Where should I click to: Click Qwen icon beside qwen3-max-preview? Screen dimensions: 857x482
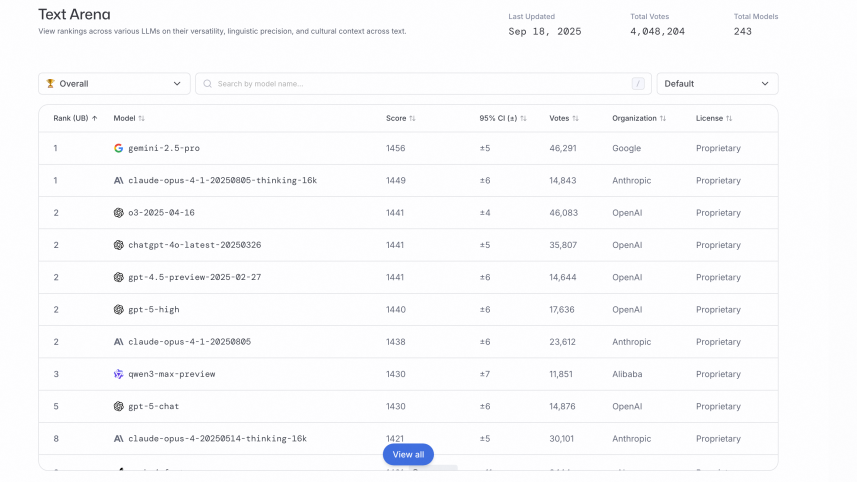click(x=118, y=374)
